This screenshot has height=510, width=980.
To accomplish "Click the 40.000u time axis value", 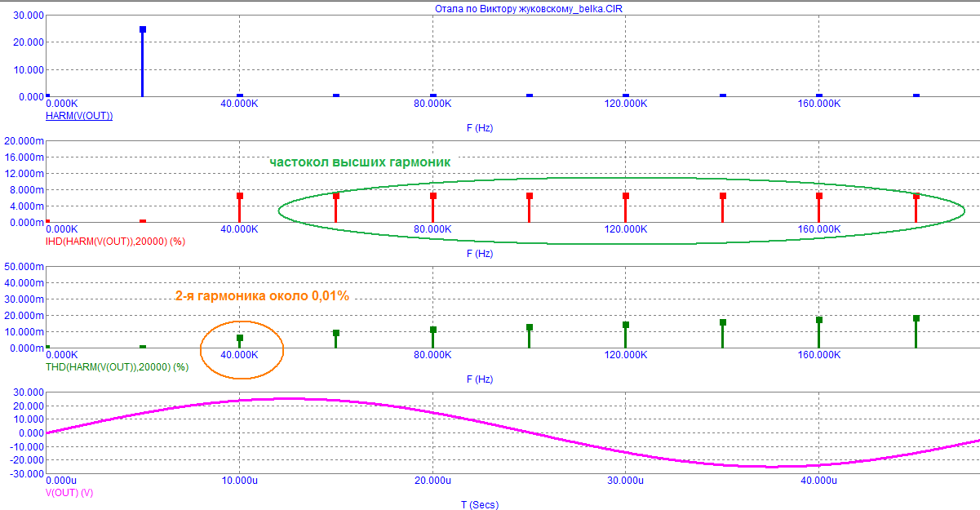I will pos(818,481).
